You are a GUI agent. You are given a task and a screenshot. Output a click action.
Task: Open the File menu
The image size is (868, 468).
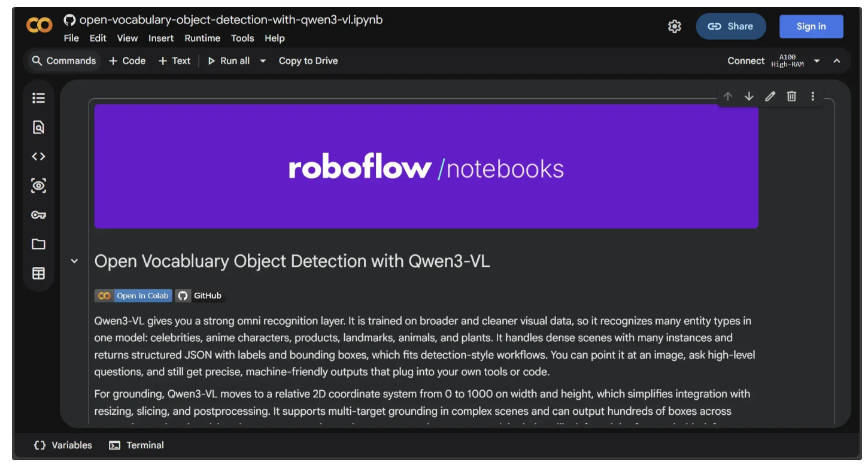[71, 38]
